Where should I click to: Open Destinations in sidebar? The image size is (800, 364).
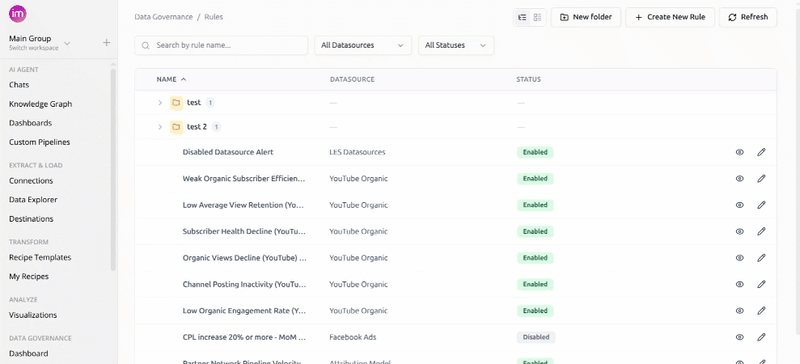31,219
